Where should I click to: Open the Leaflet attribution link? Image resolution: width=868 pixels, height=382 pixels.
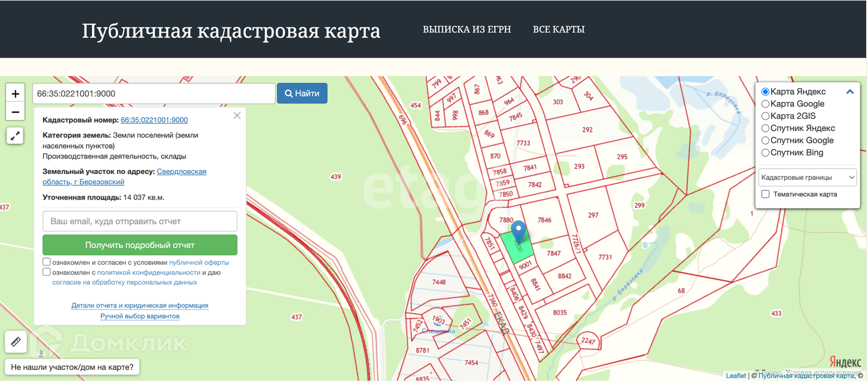(x=736, y=376)
